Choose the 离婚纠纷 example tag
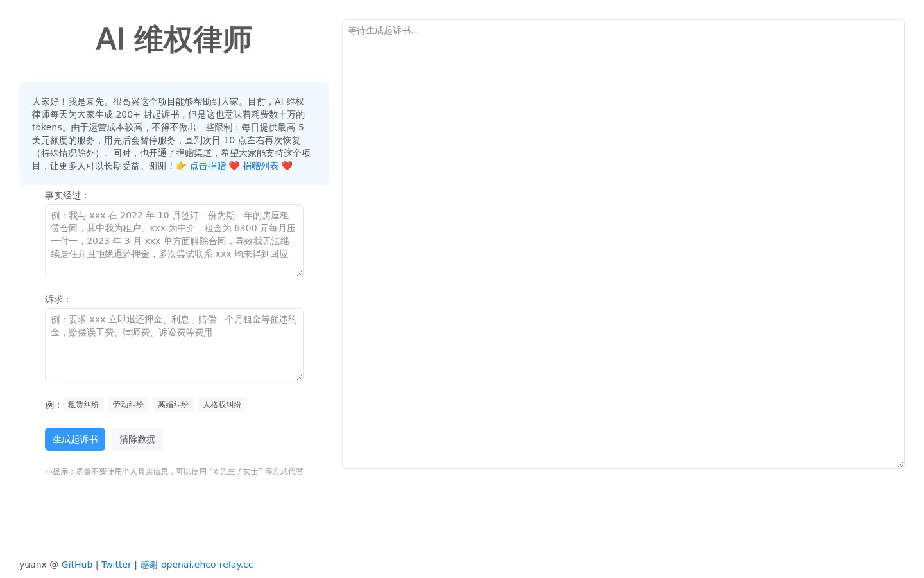The height and width of the screenshot is (578, 924). pyautogui.click(x=173, y=405)
